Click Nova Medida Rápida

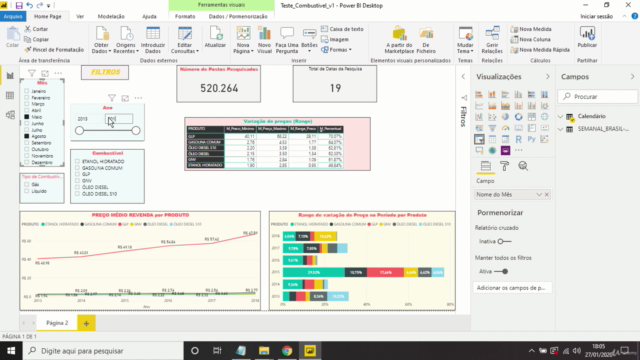[x=540, y=49]
